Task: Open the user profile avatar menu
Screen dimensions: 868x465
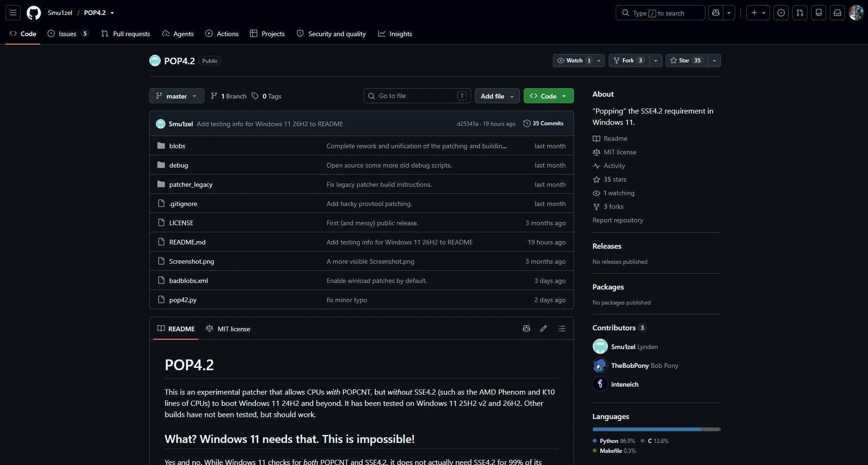Action: 856,13
